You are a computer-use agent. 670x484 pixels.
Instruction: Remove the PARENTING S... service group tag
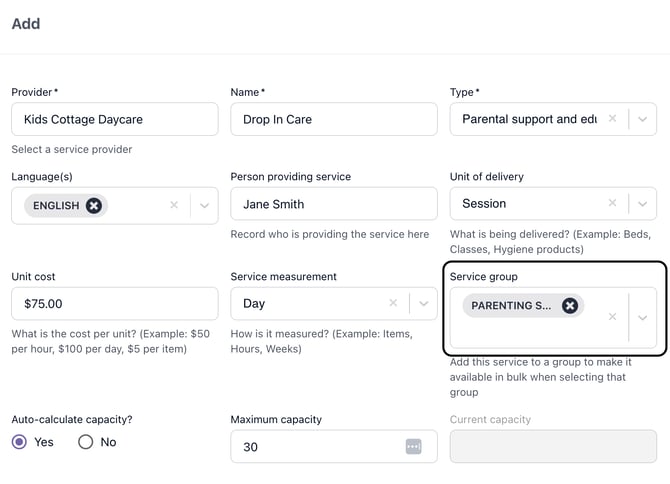(570, 306)
